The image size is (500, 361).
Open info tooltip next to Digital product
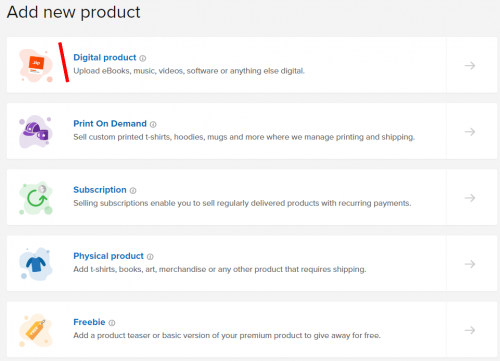(x=143, y=58)
